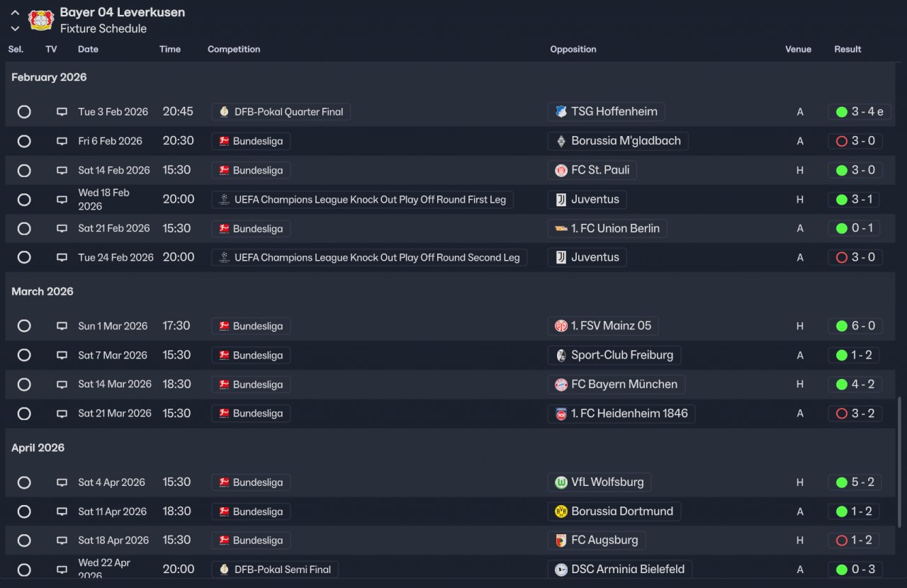Click the TV icon in the FC Augsburg row

click(62, 541)
